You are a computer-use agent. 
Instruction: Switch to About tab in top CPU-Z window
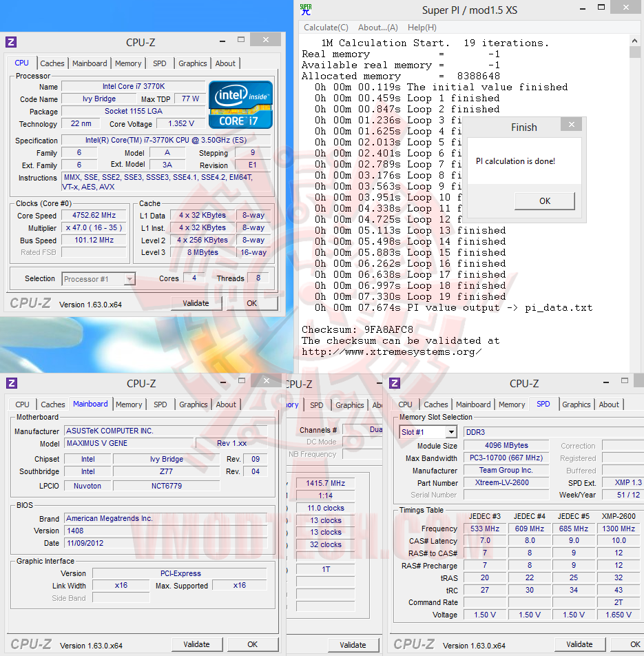(225, 63)
